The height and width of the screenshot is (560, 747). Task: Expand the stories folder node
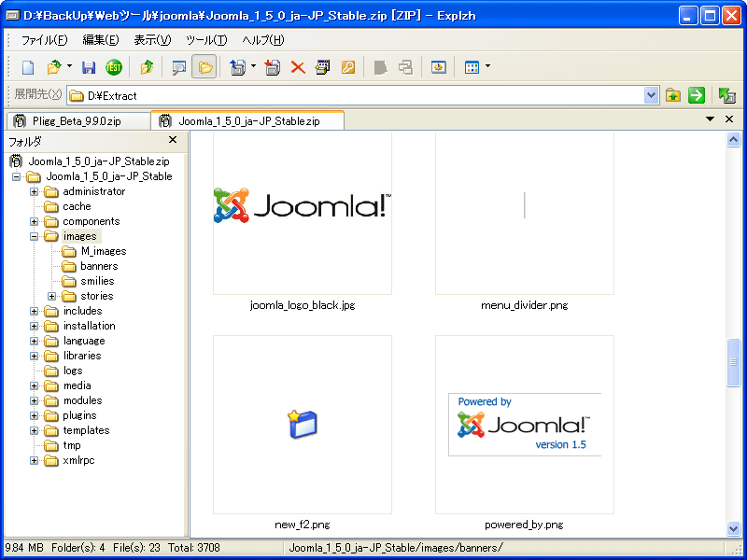click(x=51, y=296)
